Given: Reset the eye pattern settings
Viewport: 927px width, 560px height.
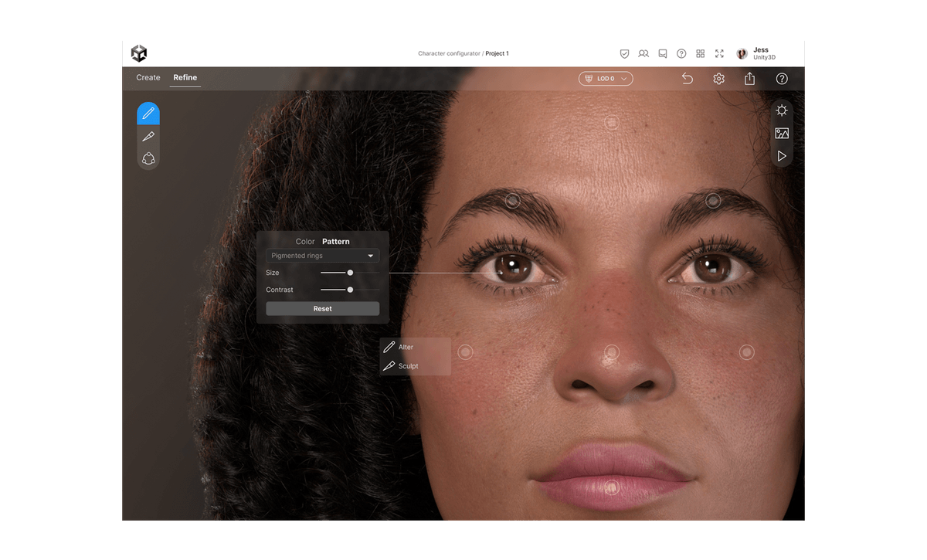Looking at the screenshot, I should point(322,308).
